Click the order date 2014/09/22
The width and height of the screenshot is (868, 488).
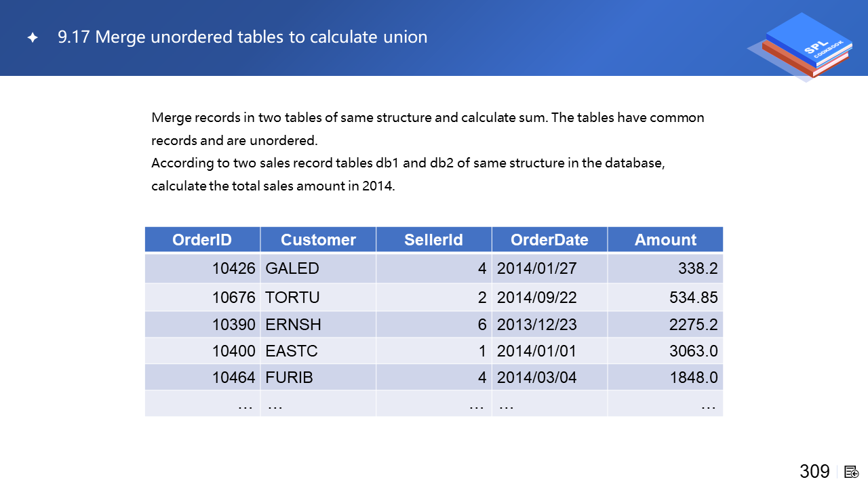(536, 298)
